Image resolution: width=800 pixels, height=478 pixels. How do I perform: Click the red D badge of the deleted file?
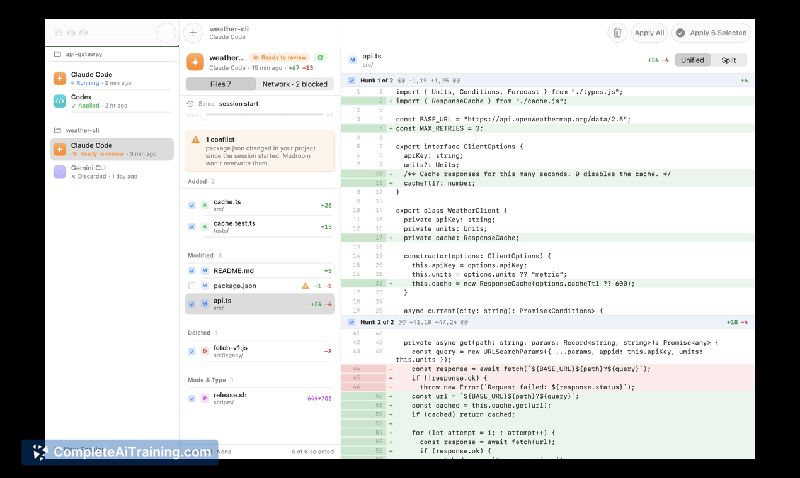pos(205,351)
